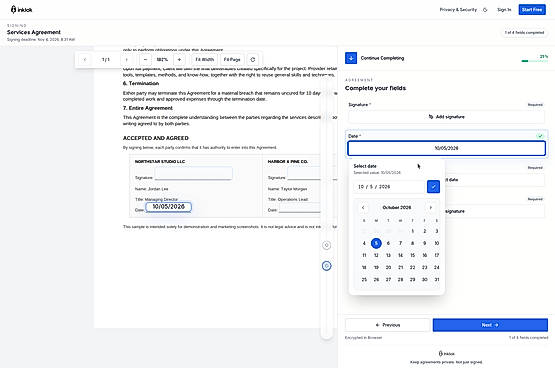The height and width of the screenshot is (368, 555).
Task: Zoom in with the plus button
Action: [x=179, y=59]
